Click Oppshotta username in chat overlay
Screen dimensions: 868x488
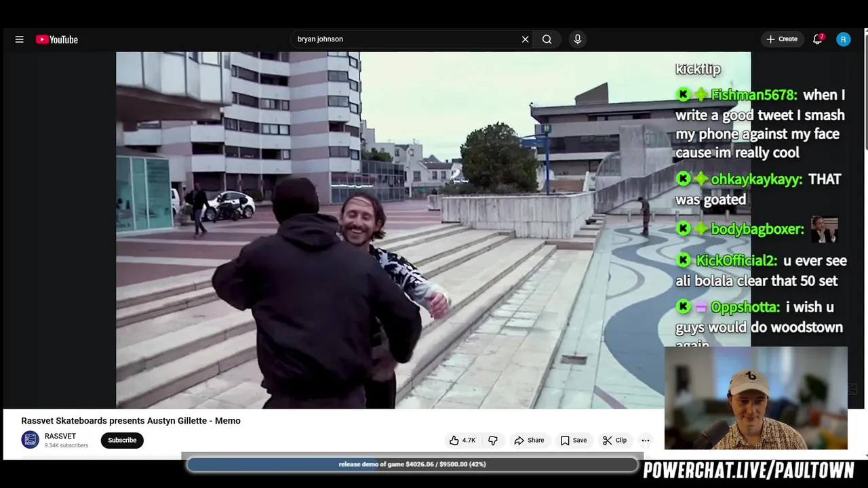(745, 308)
